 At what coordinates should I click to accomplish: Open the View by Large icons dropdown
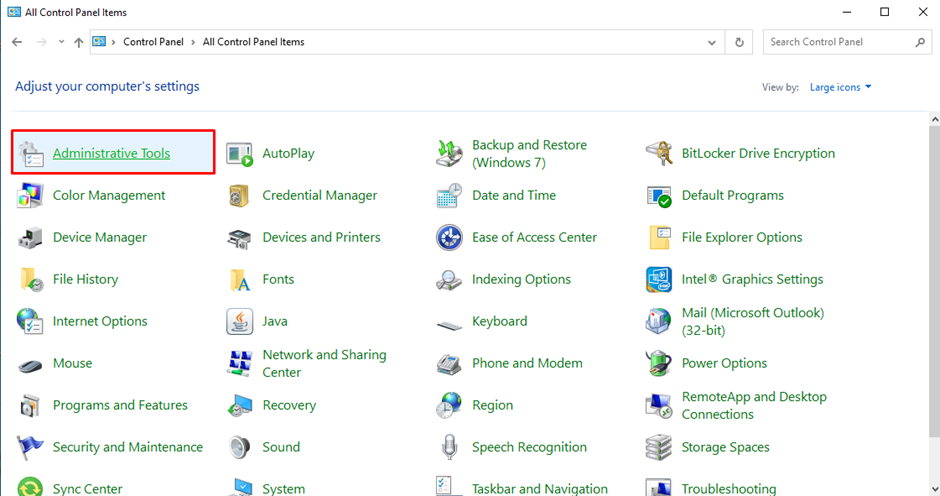[x=840, y=88]
